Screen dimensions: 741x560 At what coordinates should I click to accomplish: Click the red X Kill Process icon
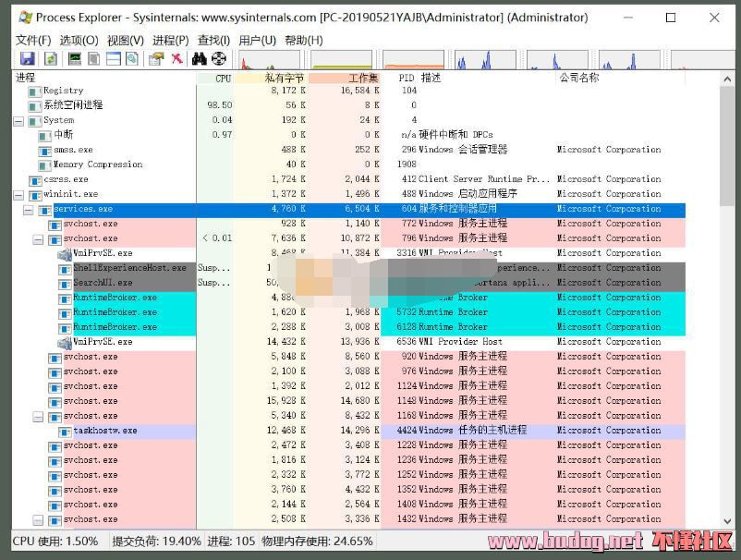click(176, 58)
